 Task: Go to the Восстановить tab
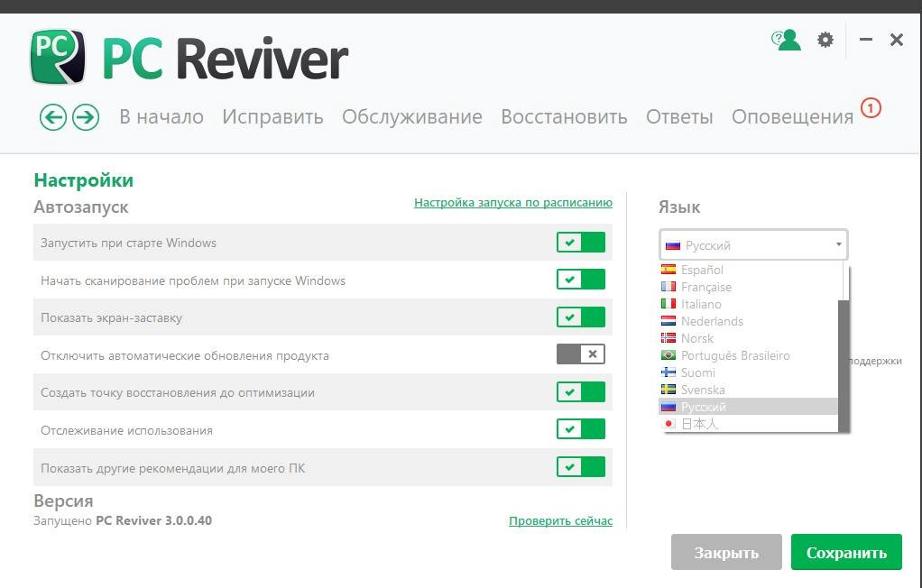click(564, 116)
